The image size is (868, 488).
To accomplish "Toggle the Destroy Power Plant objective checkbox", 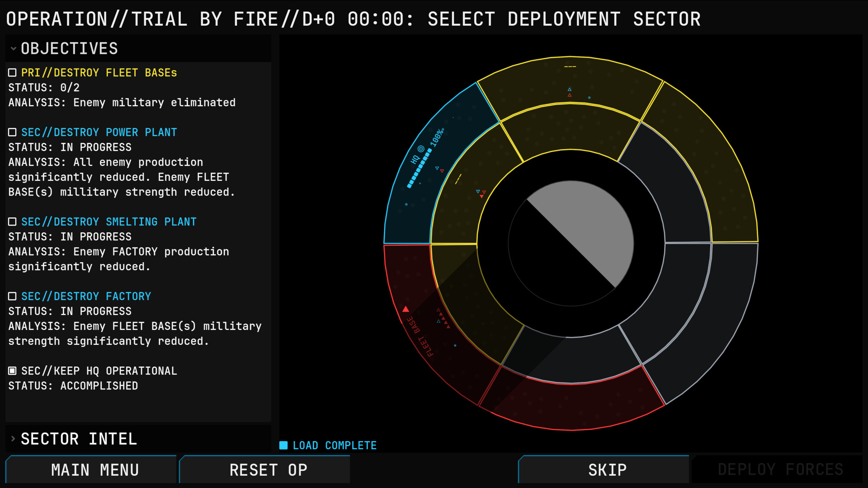I will (x=12, y=132).
